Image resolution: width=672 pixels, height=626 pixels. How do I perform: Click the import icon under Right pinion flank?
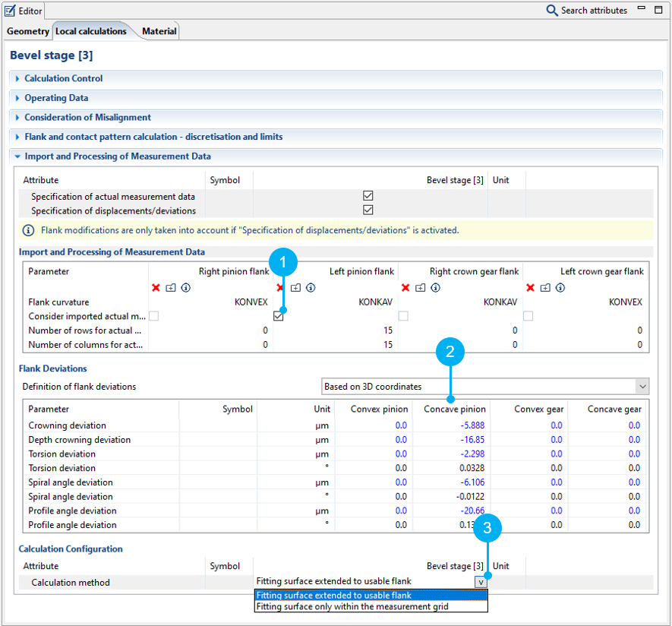point(171,288)
